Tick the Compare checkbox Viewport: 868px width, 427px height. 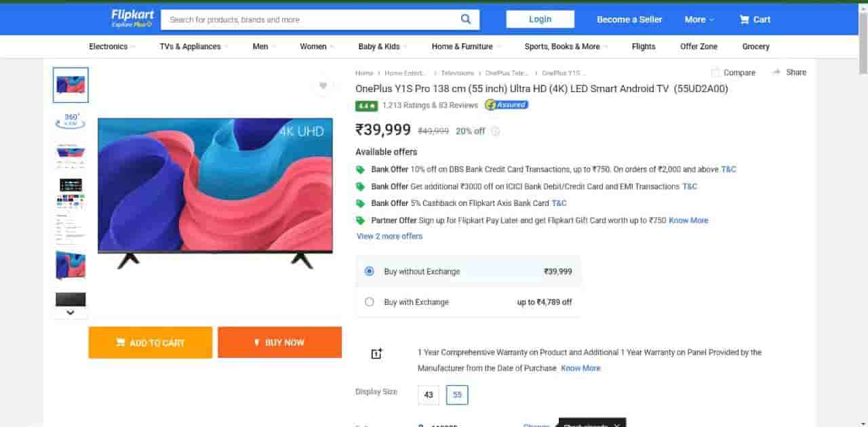[715, 73]
